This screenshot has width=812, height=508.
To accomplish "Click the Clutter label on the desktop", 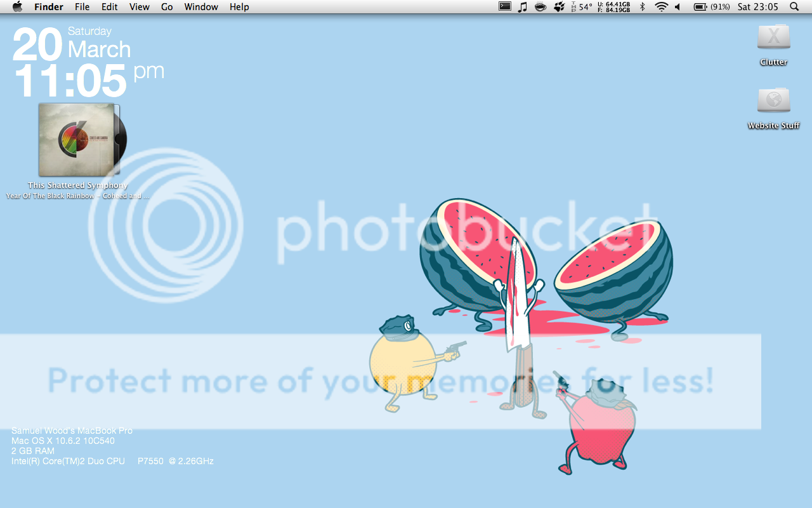I will (x=774, y=62).
